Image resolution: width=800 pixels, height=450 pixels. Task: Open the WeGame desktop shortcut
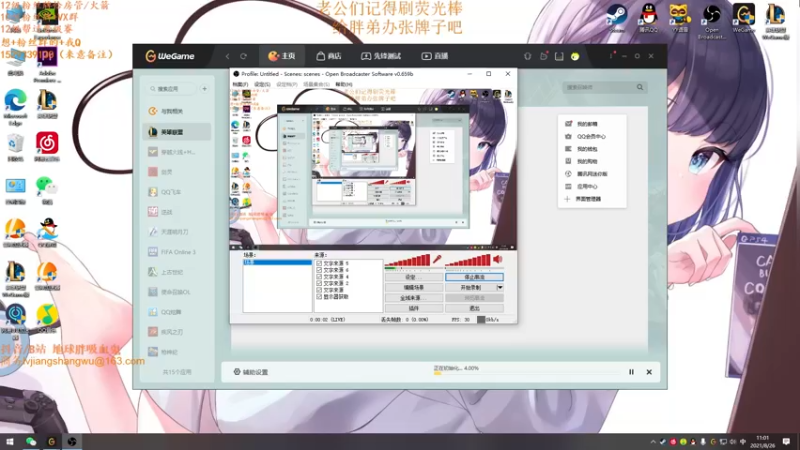pyautogui.click(x=743, y=18)
